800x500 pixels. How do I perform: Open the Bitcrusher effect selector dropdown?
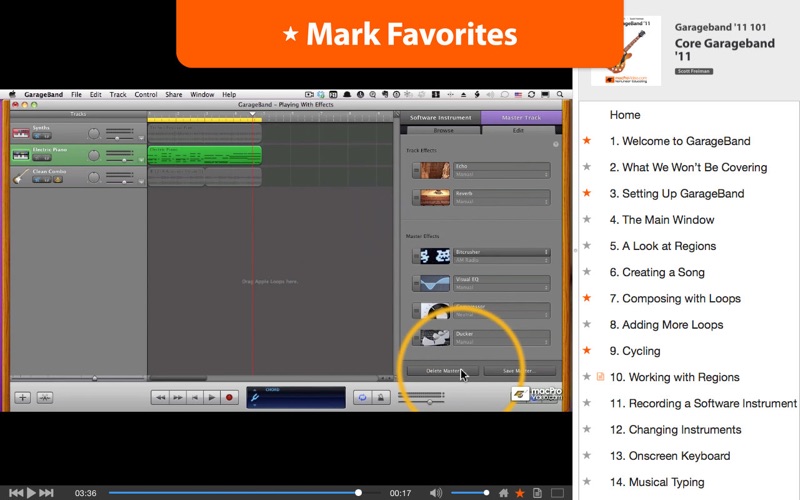tap(502, 252)
